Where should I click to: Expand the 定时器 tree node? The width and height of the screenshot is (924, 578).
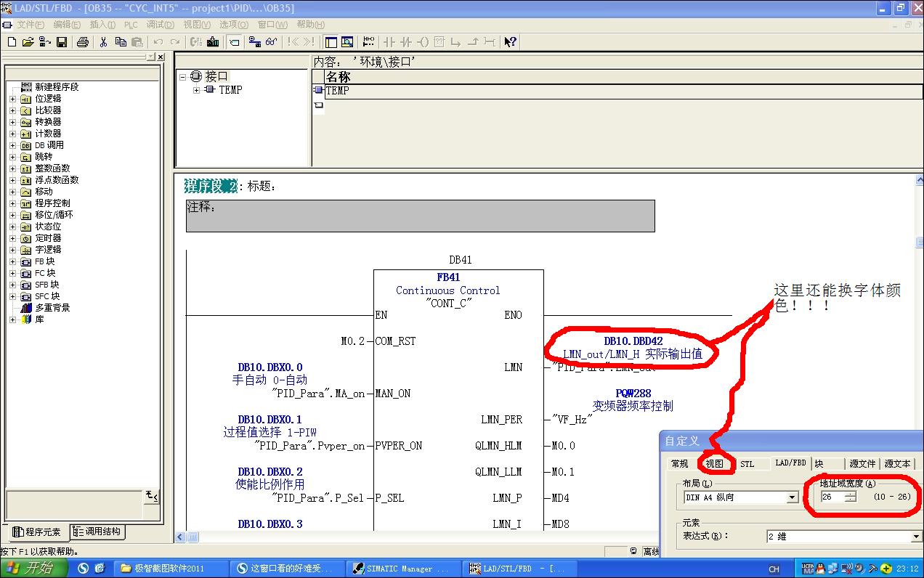12,238
